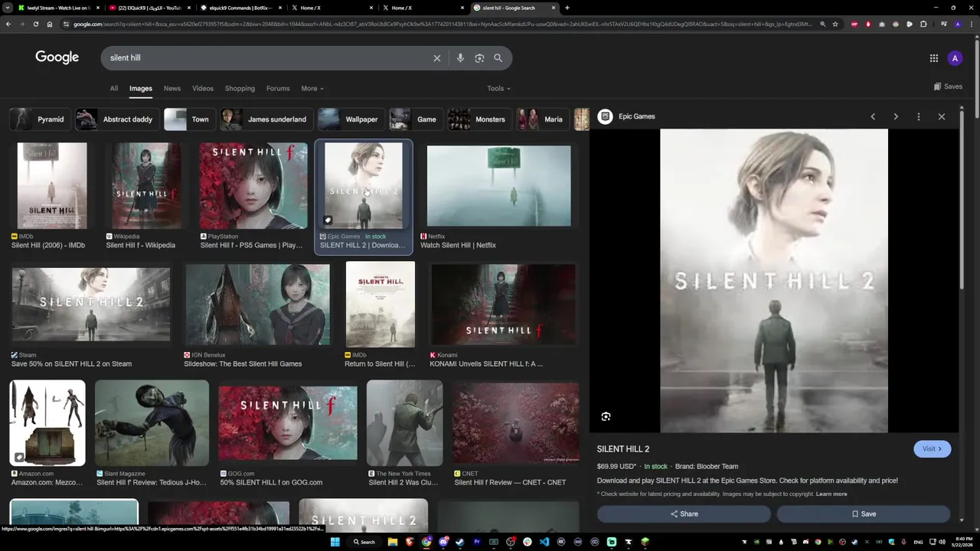Open the Google apps grid
The image size is (980, 551).
[934, 58]
